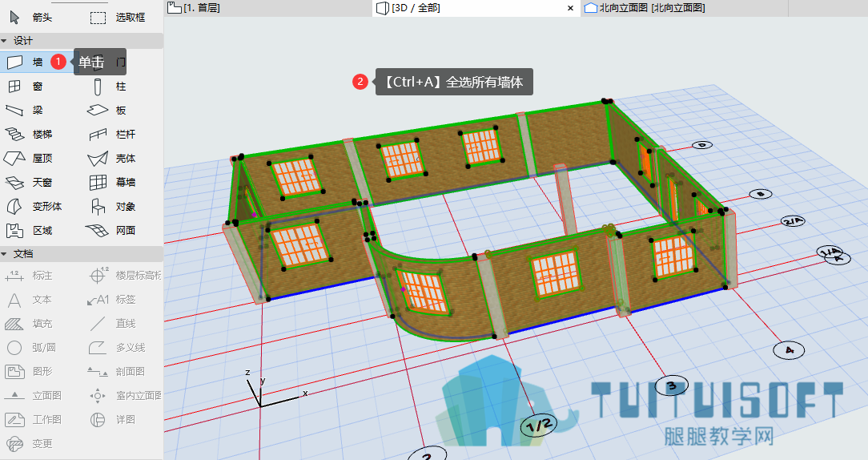Choose the Window (窗) tool

[x=26, y=86]
